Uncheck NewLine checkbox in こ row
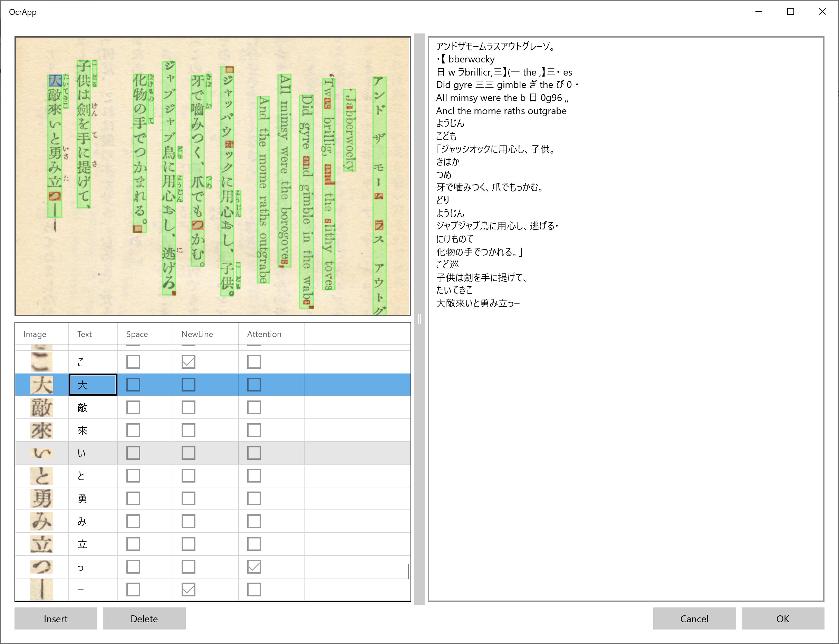 pyautogui.click(x=188, y=361)
